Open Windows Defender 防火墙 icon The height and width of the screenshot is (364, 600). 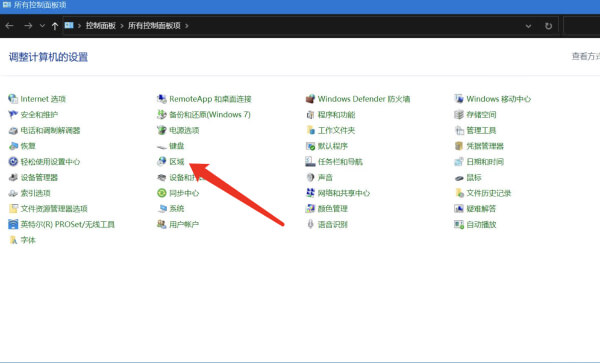click(x=310, y=99)
